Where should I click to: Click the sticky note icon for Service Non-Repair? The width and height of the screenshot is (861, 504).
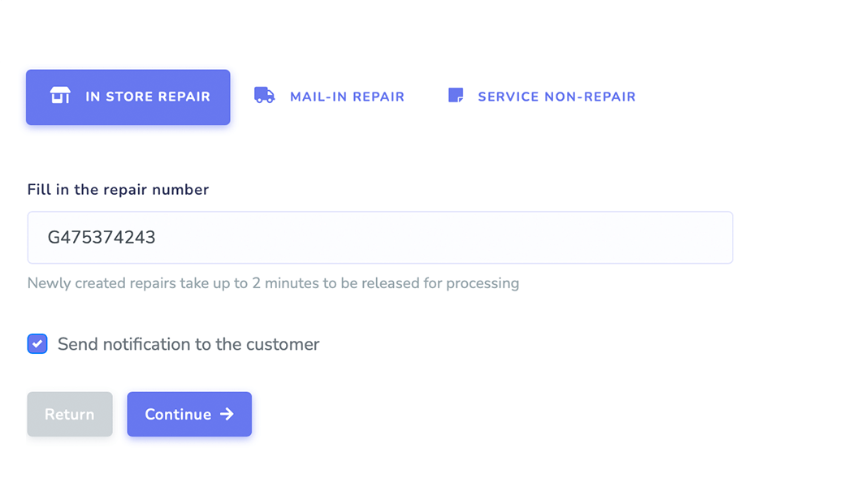coord(456,96)
